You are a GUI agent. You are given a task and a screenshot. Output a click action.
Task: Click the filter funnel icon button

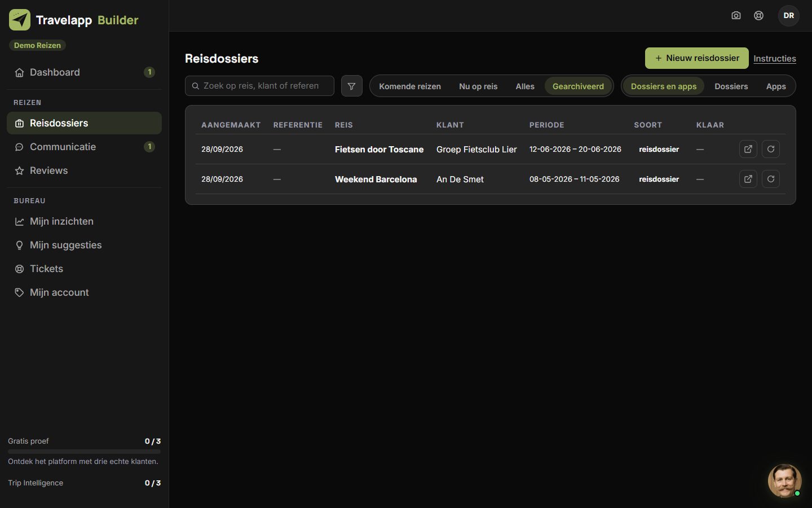pyautogui.click(x=352, y=86)
